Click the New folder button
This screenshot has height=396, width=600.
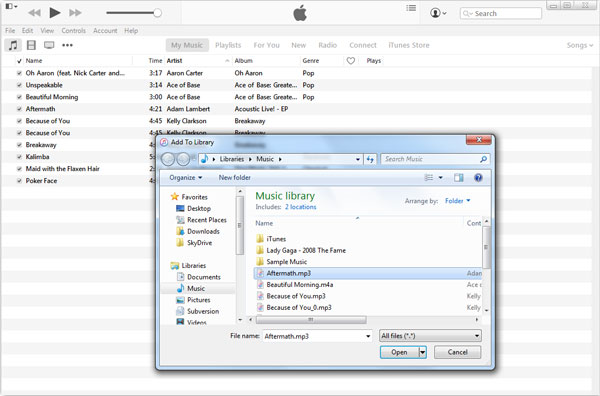[x=235, y=178]
